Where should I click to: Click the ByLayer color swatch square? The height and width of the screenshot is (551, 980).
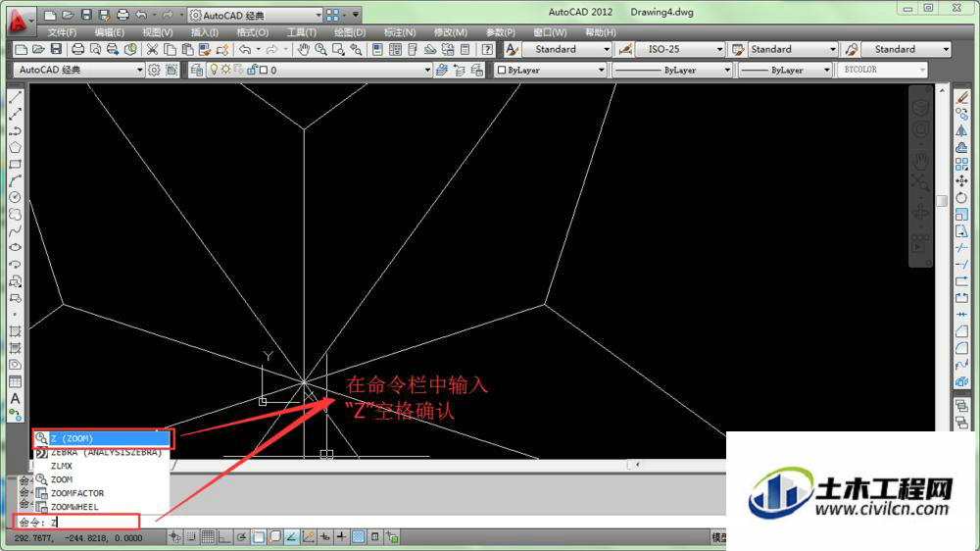click(501, 70)
